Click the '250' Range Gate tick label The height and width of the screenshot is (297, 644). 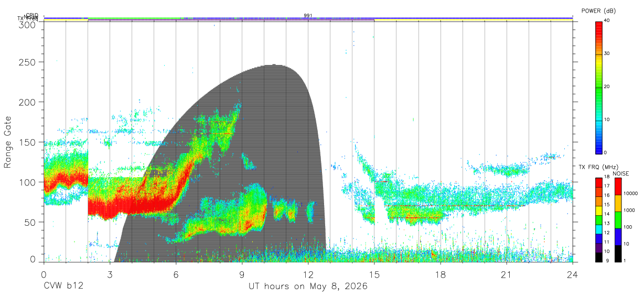pyautogui.click(x=26, y=62)
